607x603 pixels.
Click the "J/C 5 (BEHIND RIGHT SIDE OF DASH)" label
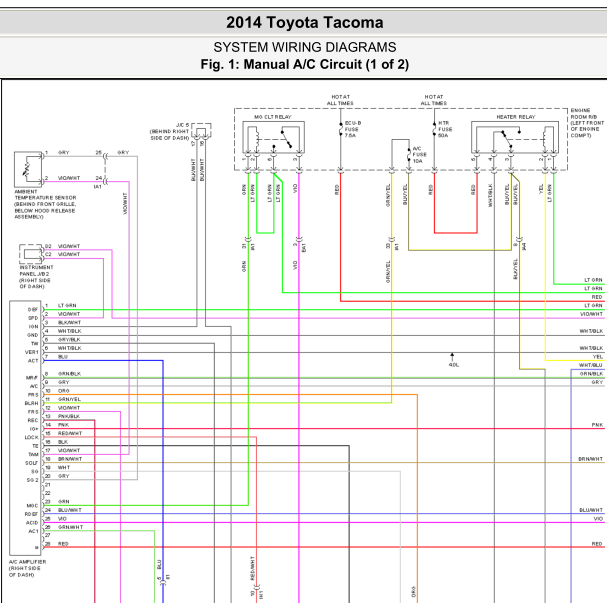170,132
